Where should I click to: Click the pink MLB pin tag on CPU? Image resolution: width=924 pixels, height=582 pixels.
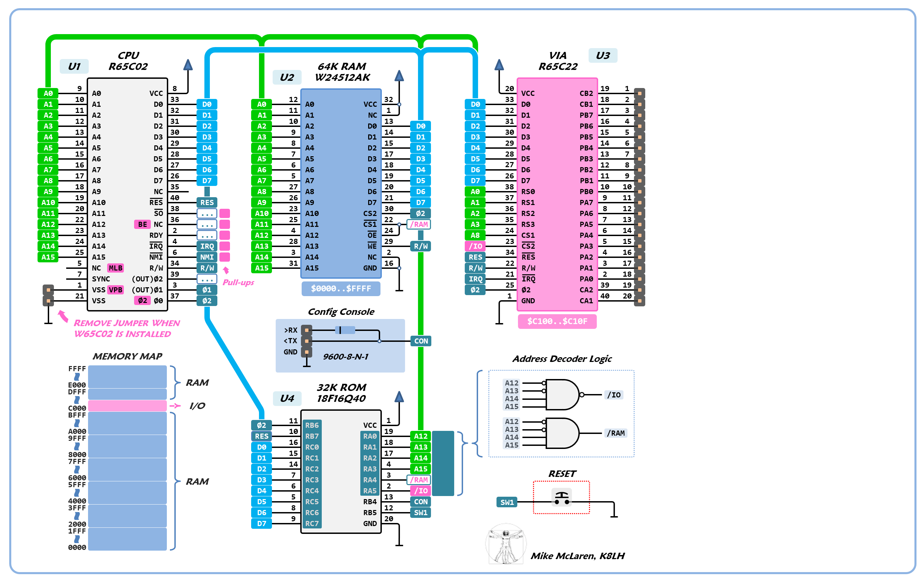pyautogui.click(x=115, y=268)
